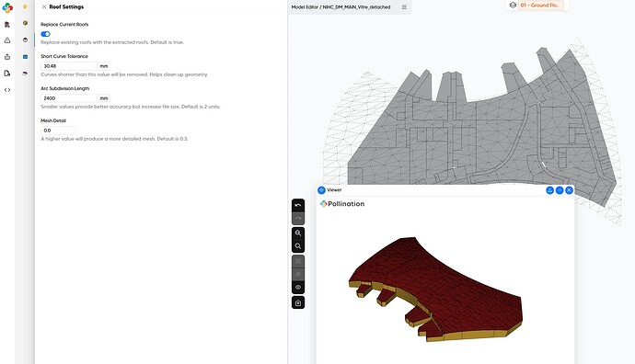Viewport: 635px width, 364px height.
Task: Open the Model Editor hamburger menu
Action: 404,6
